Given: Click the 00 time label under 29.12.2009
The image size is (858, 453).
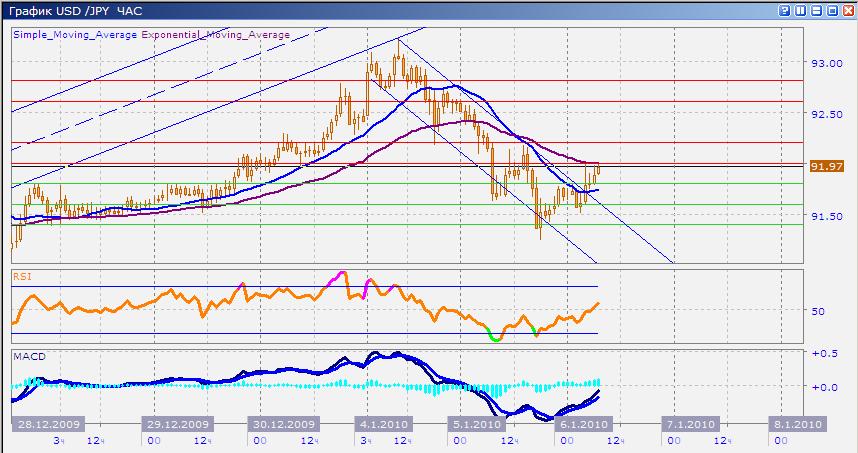Looking at the screenshot, I should (x=154, y=440).
